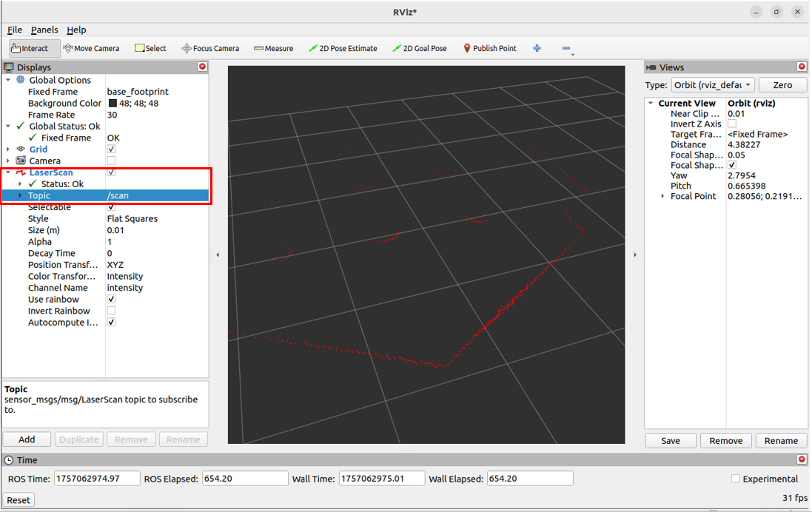Disable the LaserScan display checkbox

coord(111,172)
